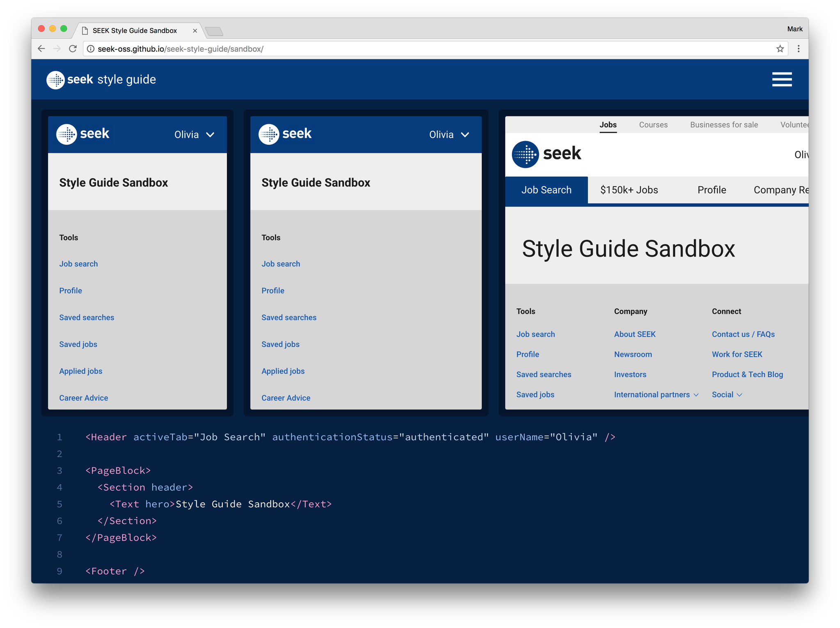Click the Mark profile name in Chrome
Viewport: 840px width, 628px height.
pos(794,29)
